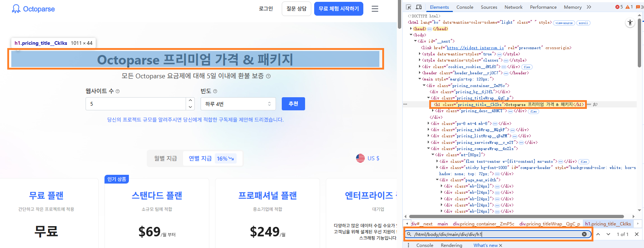Click the red error count indicator
Viewport: 644px width, 248px height.
tap(619, 7)
